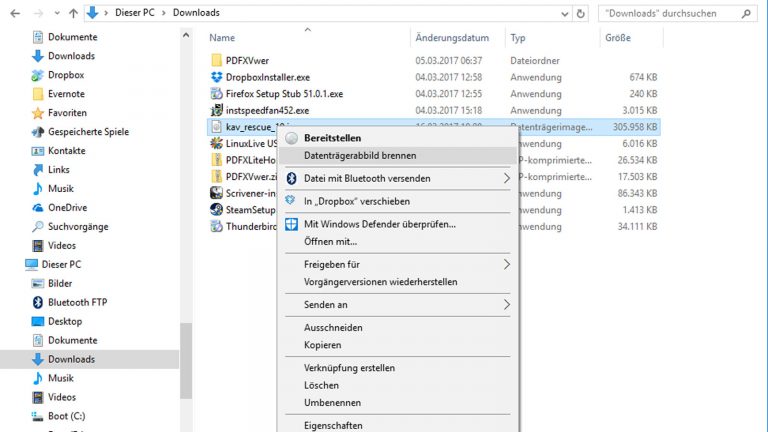768x432 pixels.
Task: Open the 'Freigeben für' submenu arrow
Action: (506, 265)
